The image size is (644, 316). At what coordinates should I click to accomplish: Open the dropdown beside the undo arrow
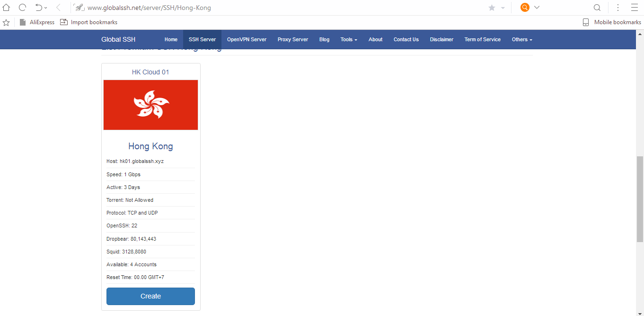pos(46,8)
